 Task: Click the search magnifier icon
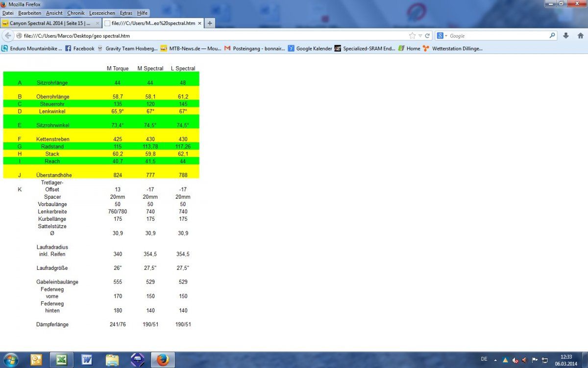[552, 36]
